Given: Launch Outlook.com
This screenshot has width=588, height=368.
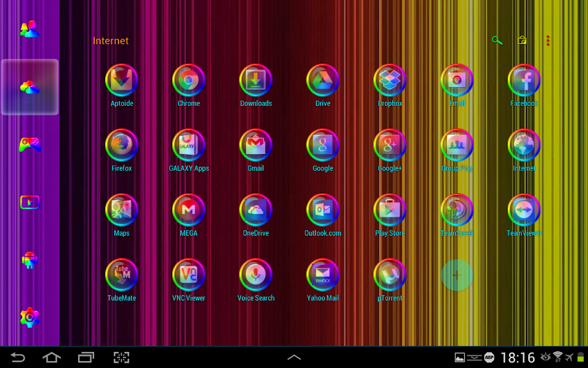Looking at the screenshot, I should (x=323, y=210).
